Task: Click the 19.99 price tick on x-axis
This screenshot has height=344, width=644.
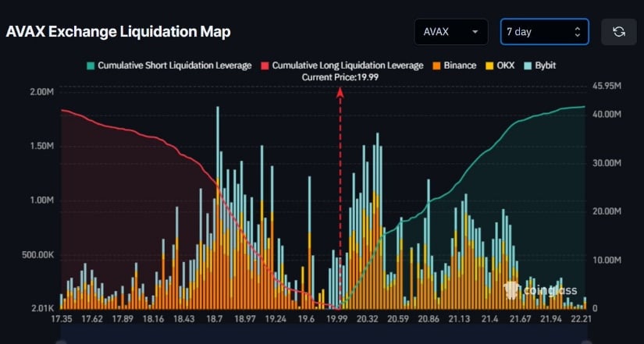Action: tap(336, 319)
